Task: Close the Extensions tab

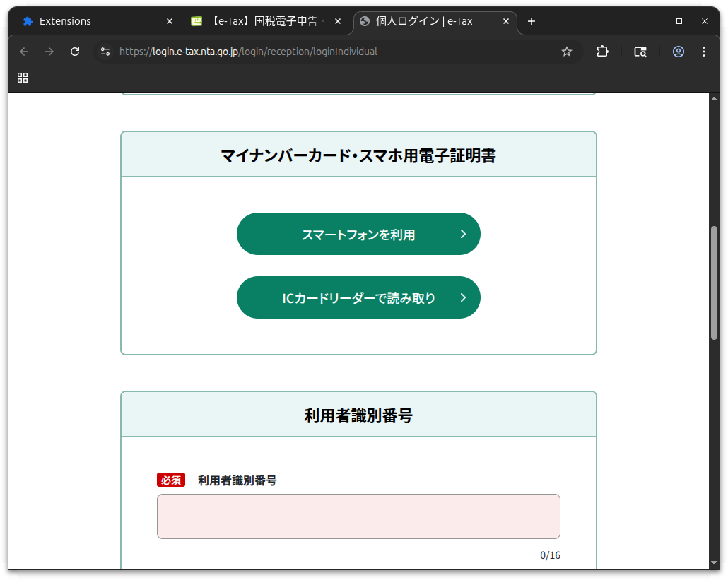Action: (170, 21)
